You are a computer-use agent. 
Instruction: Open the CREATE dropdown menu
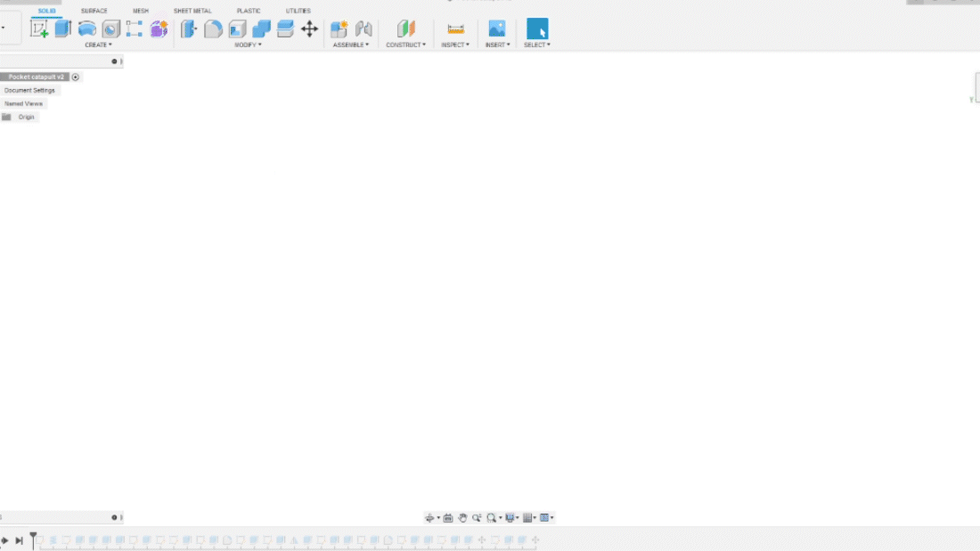99,45
